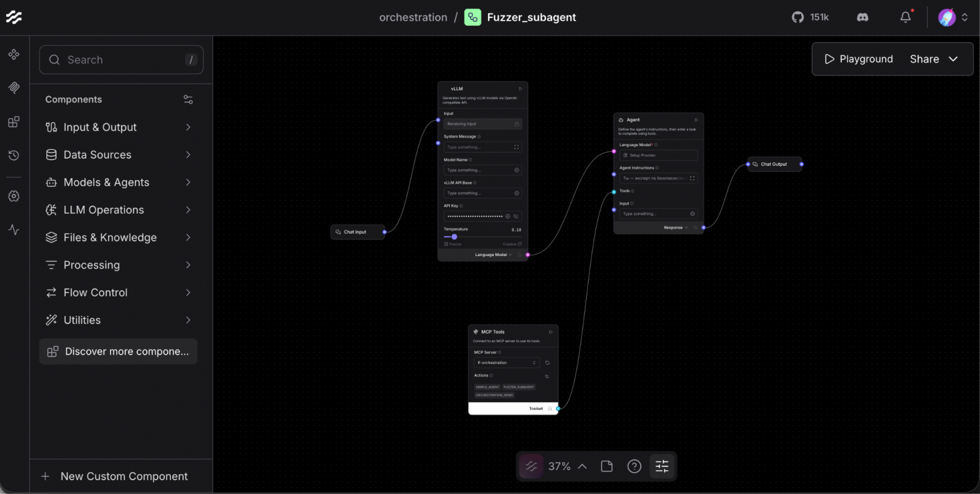The image size is (980, 494).
Task: Expand the Files & Knowledge category
Action: pyautogui.click(x=118, y=238)
